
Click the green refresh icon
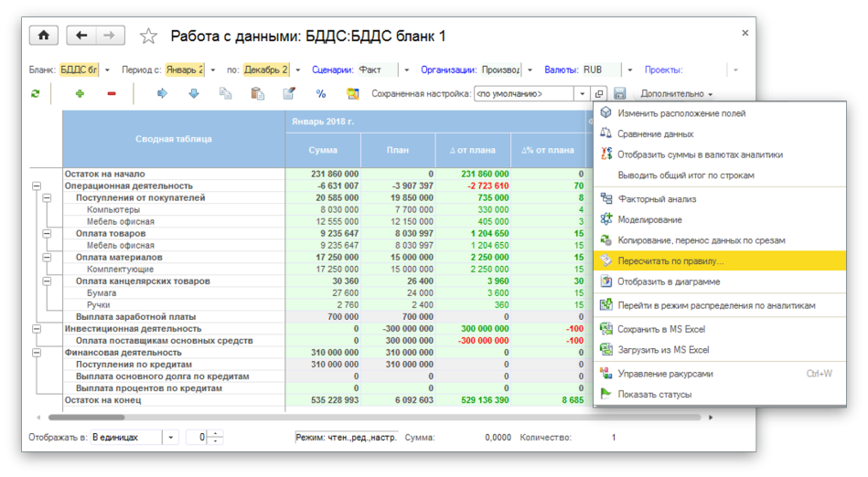tap(36, 93)
